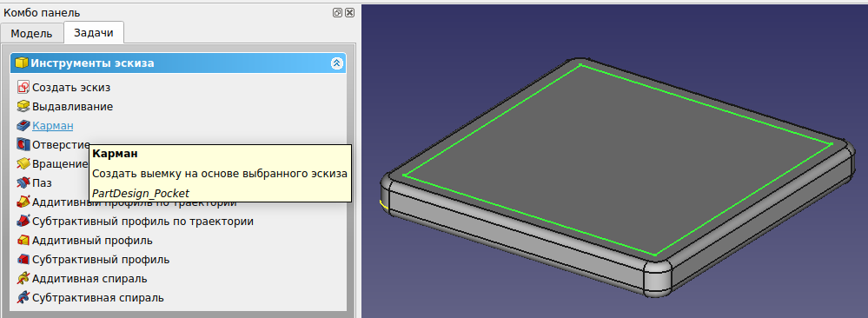The width and height of the screenshot is (868, 318).
Task: Select the Выдавливание pad icon
Action: click(x=23, y=106)
